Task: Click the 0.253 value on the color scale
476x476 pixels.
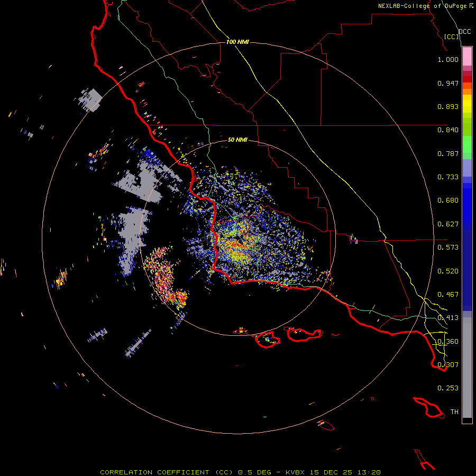Action: tap(448, 388)
